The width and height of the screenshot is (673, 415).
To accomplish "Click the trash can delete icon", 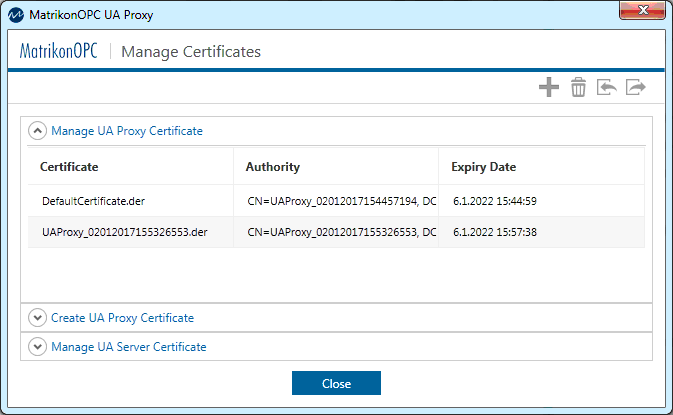I will [578, 88].
